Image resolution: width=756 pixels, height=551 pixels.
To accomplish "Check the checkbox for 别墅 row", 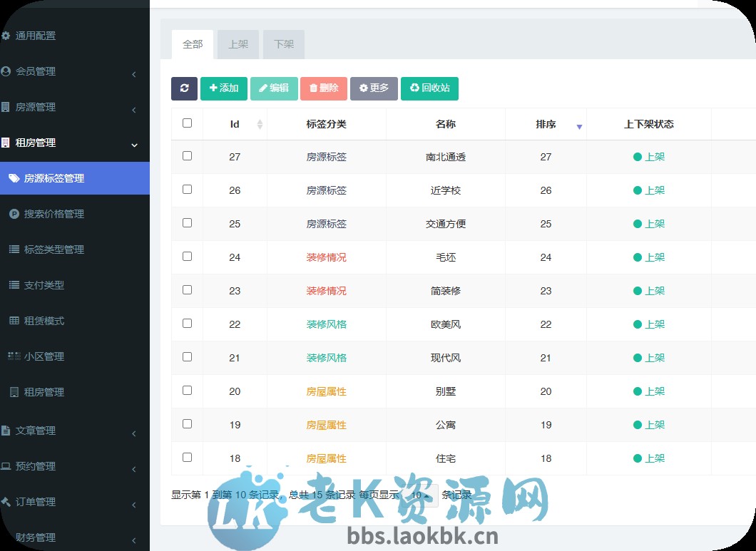I will coord(187,391).
